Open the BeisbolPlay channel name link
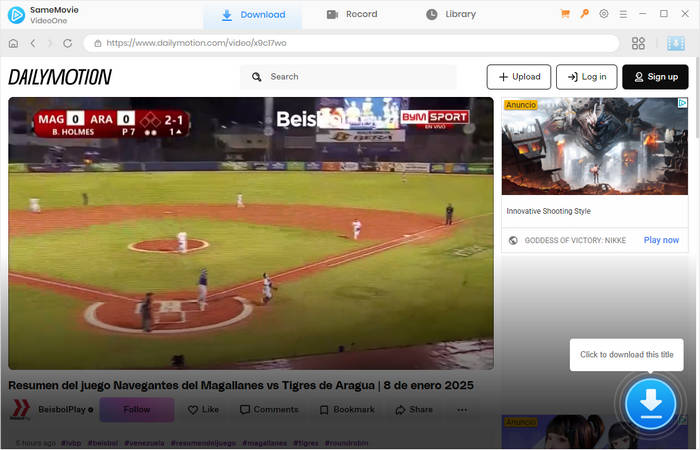The image size is (700, 450). click(62, 410)
